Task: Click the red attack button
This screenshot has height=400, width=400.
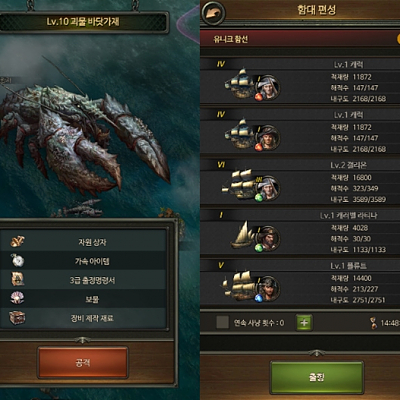Action: pyautogui.click(x=83, y=362)
